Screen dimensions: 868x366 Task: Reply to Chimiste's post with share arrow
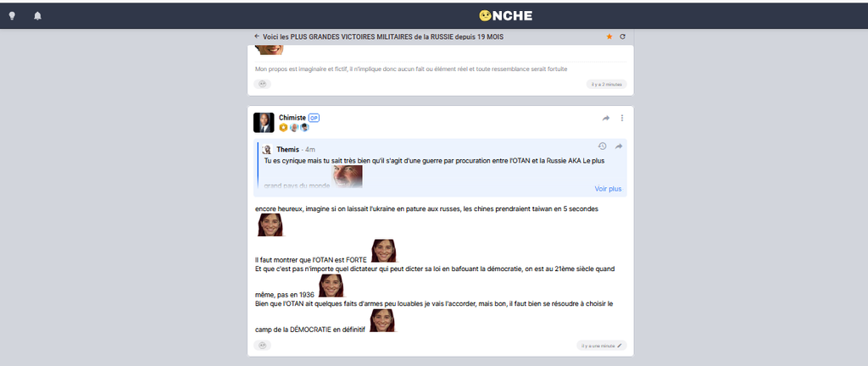coord(606,118)
